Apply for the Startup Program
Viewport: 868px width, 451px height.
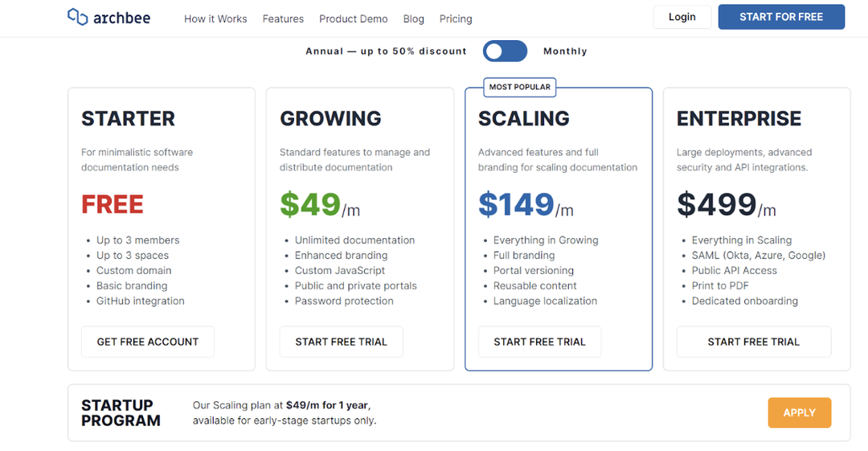(x=800, y=412)
